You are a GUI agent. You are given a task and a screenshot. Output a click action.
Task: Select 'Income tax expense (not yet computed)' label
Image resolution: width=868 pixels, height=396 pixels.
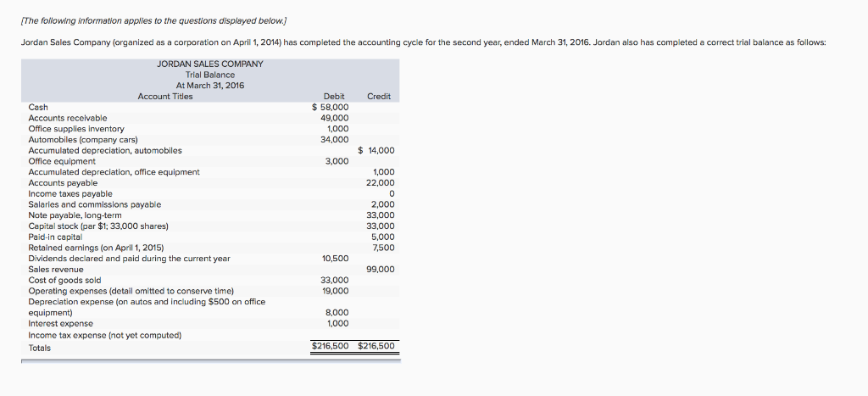tap(104, 336)
